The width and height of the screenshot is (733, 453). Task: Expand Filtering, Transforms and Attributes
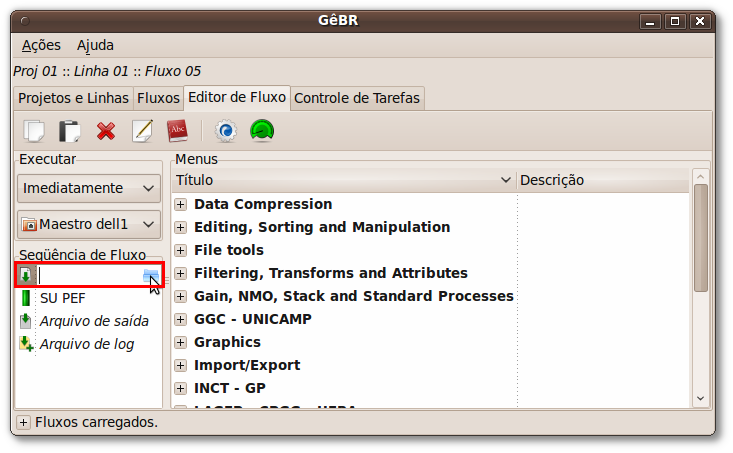coord(180,273)
